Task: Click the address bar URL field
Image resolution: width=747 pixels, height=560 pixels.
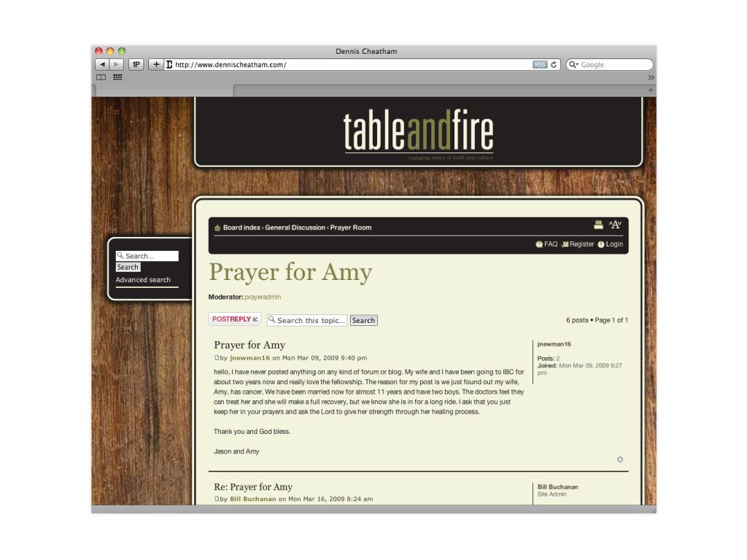Action: point(352,65)
